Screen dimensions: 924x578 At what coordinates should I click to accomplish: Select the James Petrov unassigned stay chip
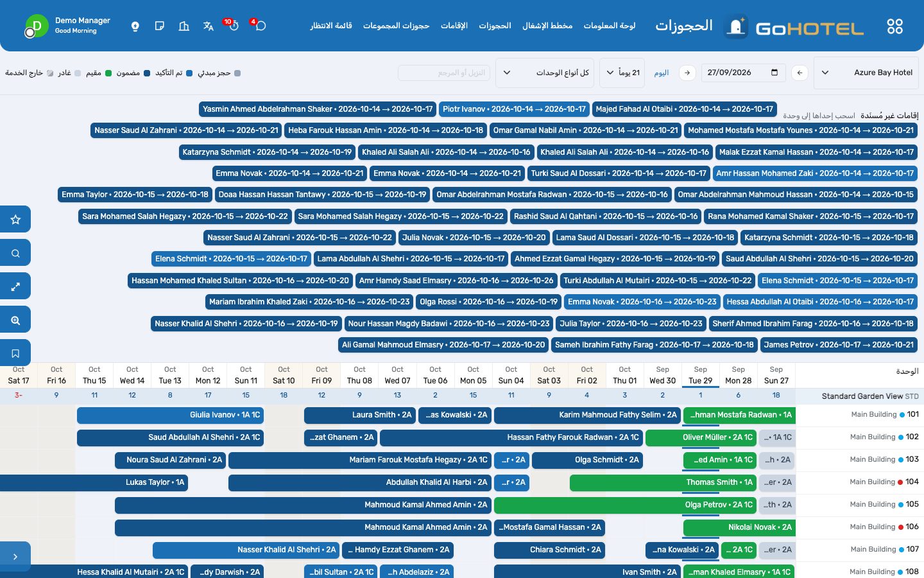click(839, 345)
